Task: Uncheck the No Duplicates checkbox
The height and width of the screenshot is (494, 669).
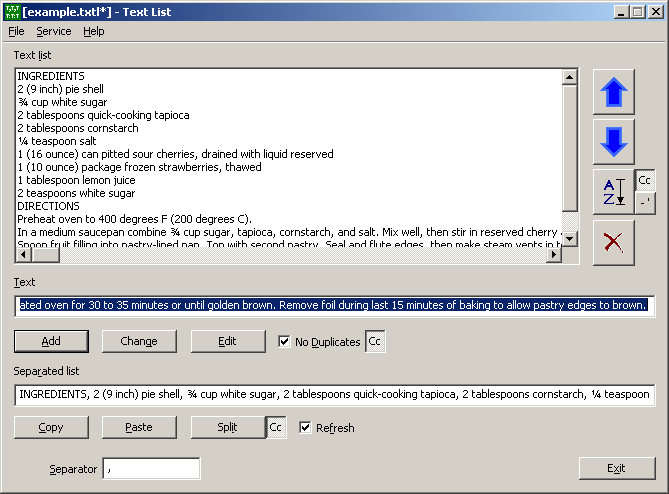Action: click(x=285, y=342)
